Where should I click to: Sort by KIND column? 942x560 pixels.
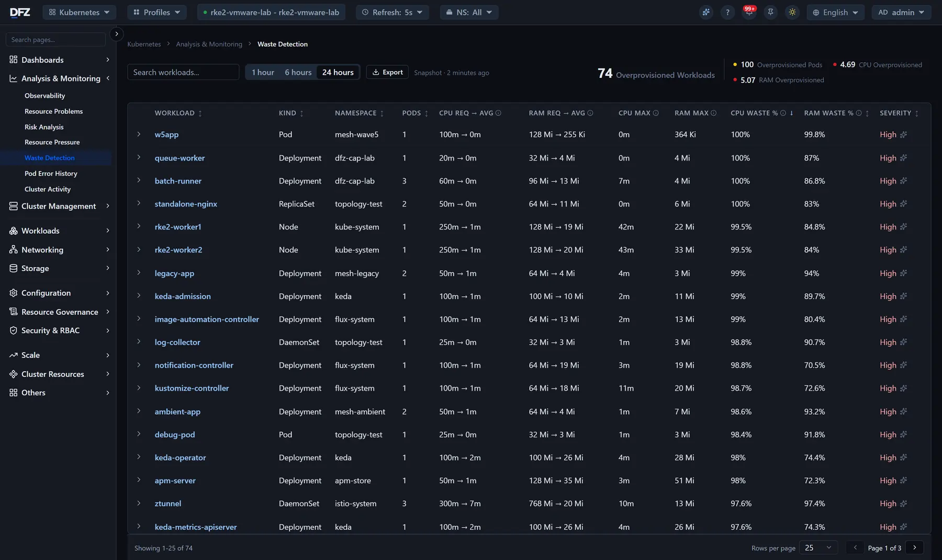(x=291, y=113)
